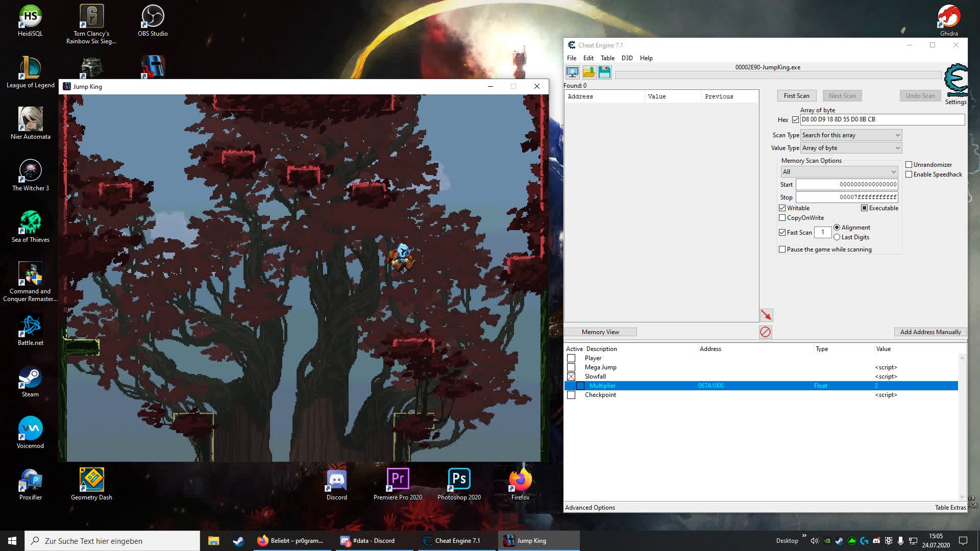The image size is (980, 551).
Task: Toggle Fast Scan checkbox
Action: [782, 233]
